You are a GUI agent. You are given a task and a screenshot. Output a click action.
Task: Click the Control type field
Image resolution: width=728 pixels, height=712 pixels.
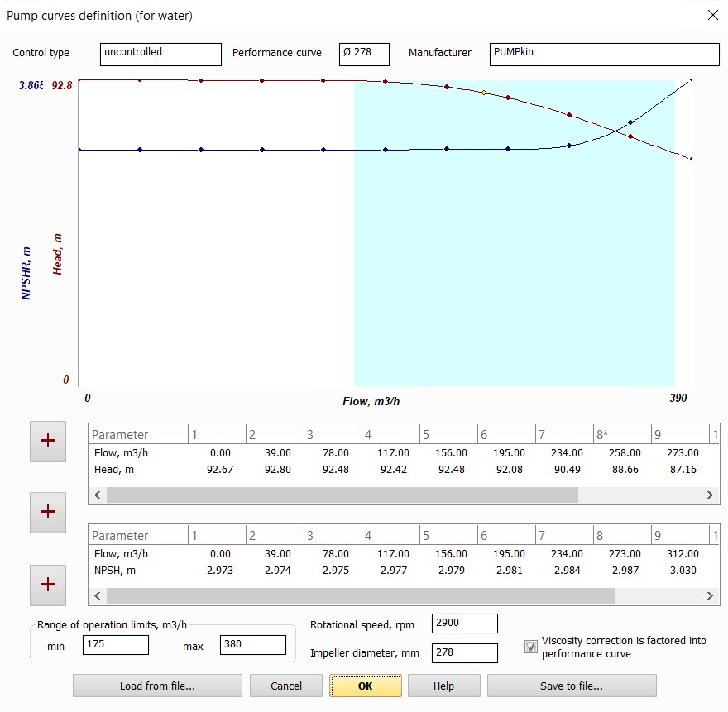(x=160, y=53)
